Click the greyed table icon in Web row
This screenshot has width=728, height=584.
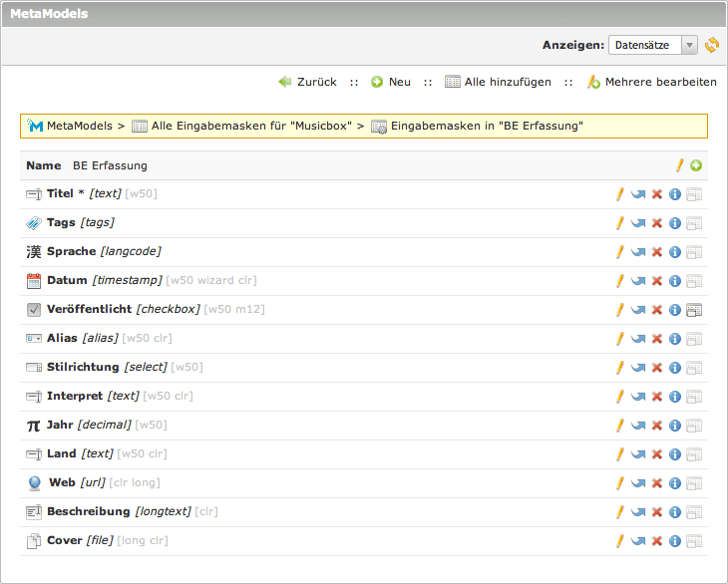pos(694,483)
